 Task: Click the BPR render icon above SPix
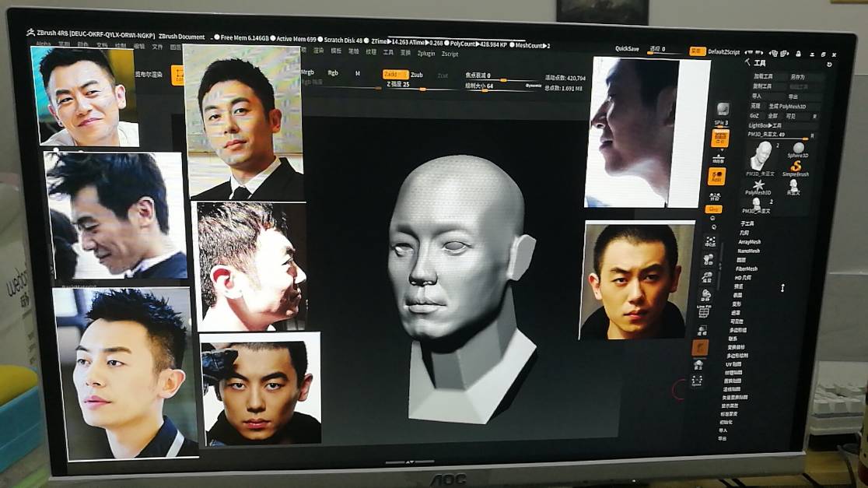[723, 108]
